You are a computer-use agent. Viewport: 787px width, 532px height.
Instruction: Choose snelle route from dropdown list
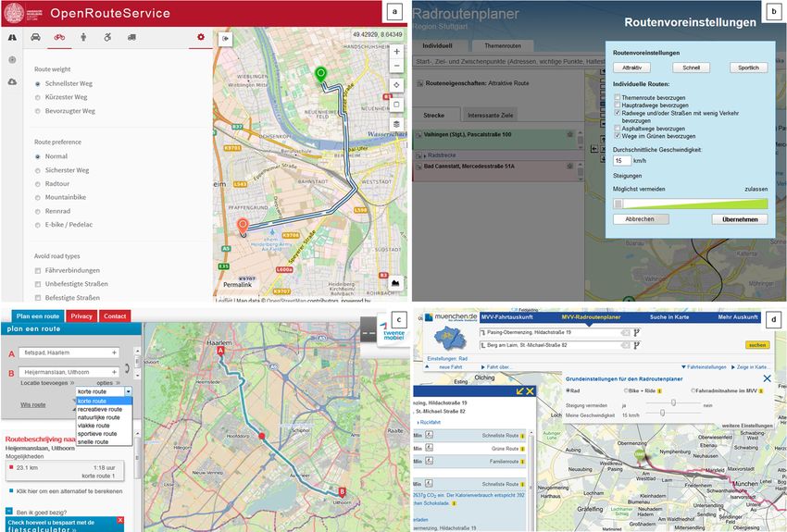tap(94, 441)
